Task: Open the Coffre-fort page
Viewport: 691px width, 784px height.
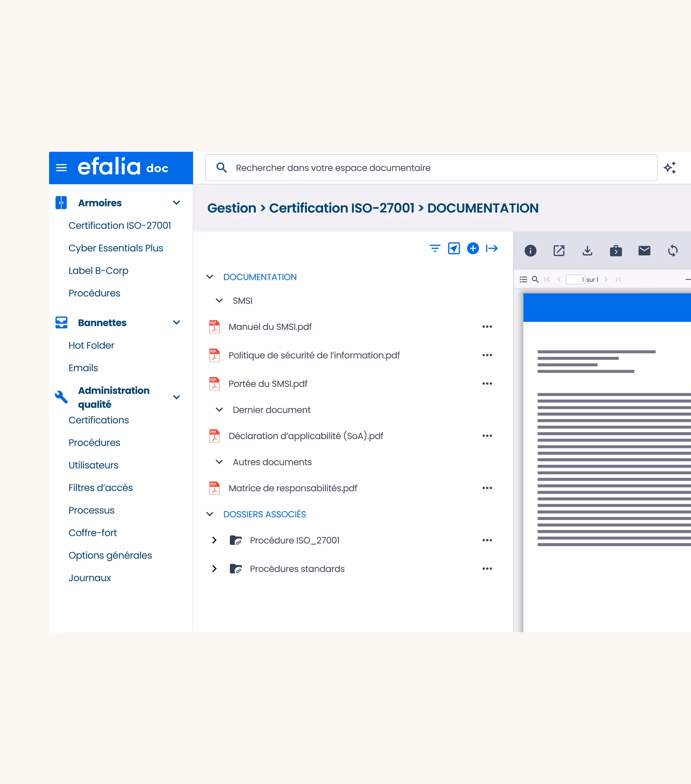Action: tap(93, 533)
